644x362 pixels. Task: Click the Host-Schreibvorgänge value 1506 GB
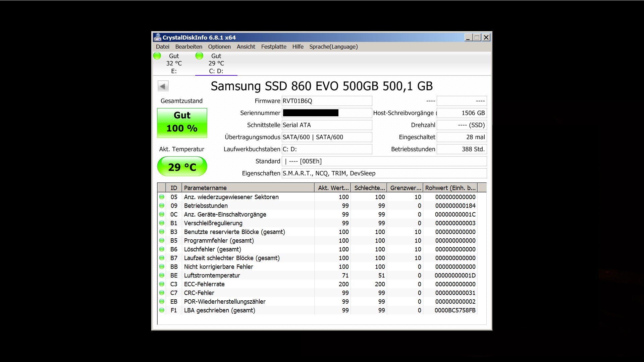462,113
